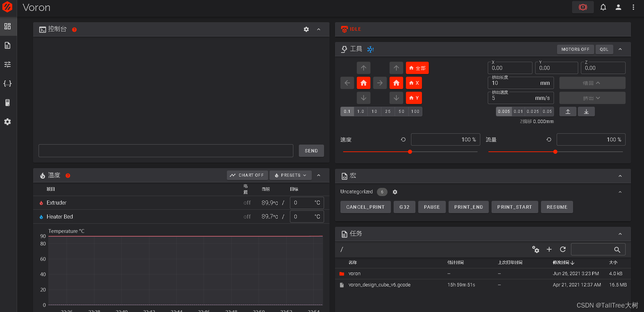Move Z axis down arrow
Screen dimensions: 644x312
(396, 98)
